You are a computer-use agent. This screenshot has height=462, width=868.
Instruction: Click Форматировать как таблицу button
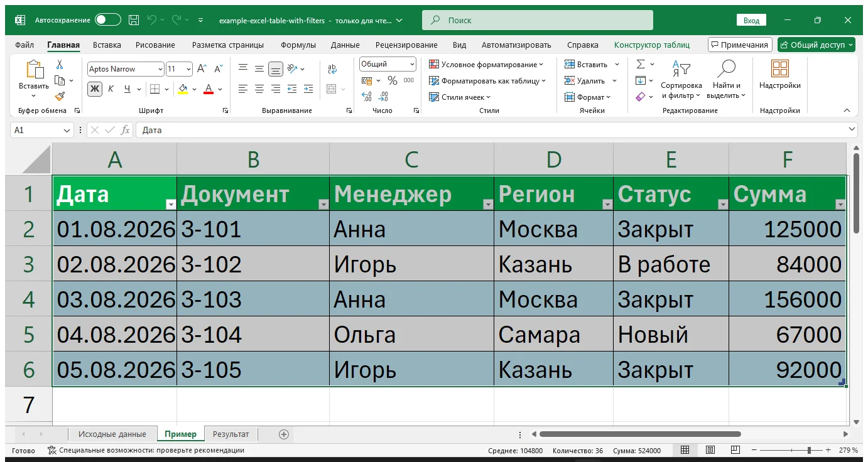click(x=487, y=81)
